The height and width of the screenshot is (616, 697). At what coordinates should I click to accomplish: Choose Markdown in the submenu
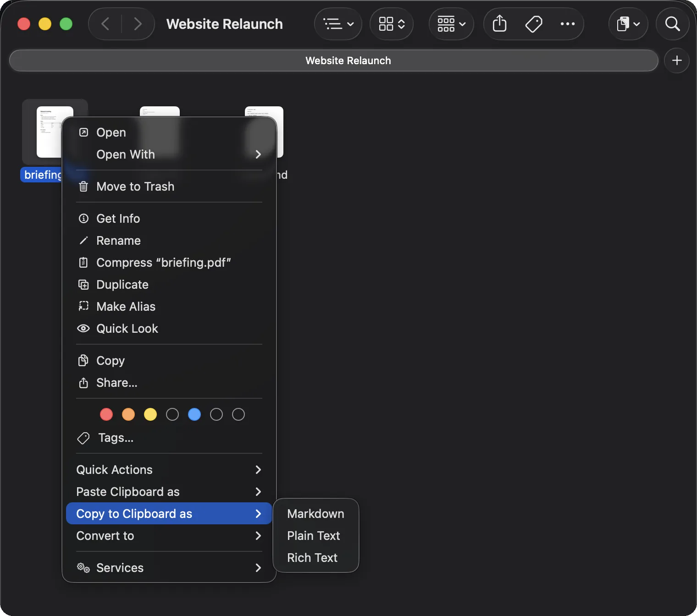315,514
